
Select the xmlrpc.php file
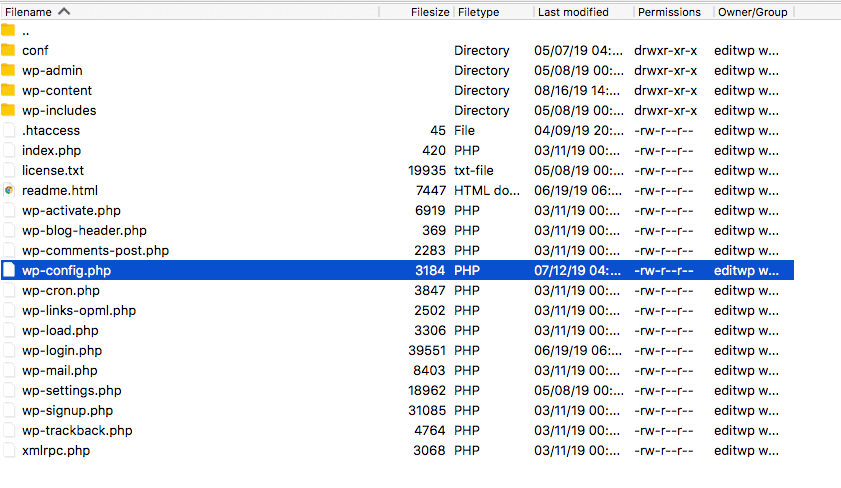(56, 450)
